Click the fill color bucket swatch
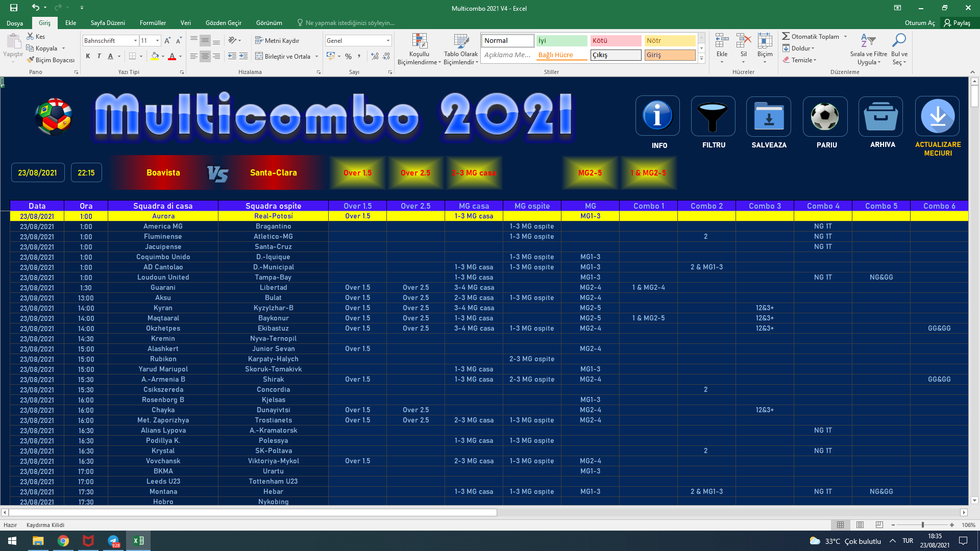The width and height of the screenshot is (980, 551). (155, 56)
